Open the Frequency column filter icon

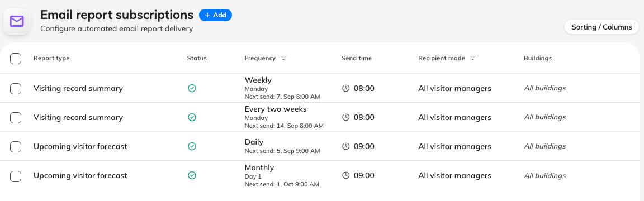click(283, 58)
